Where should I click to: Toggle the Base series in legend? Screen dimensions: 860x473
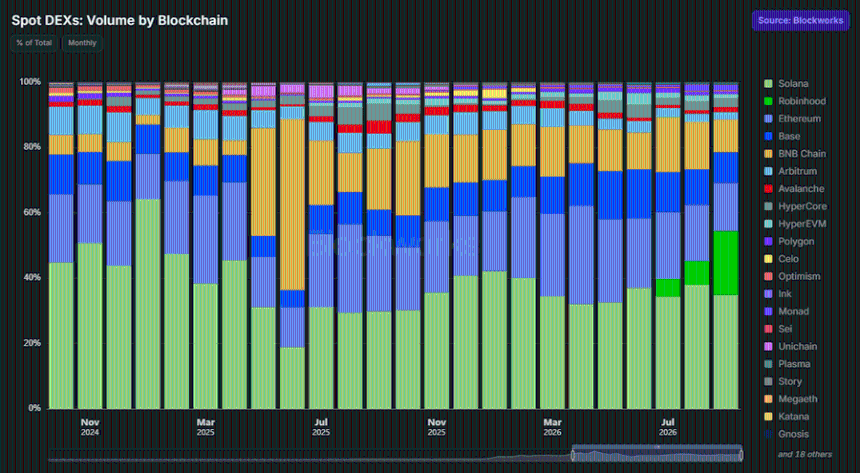point(782,136)
